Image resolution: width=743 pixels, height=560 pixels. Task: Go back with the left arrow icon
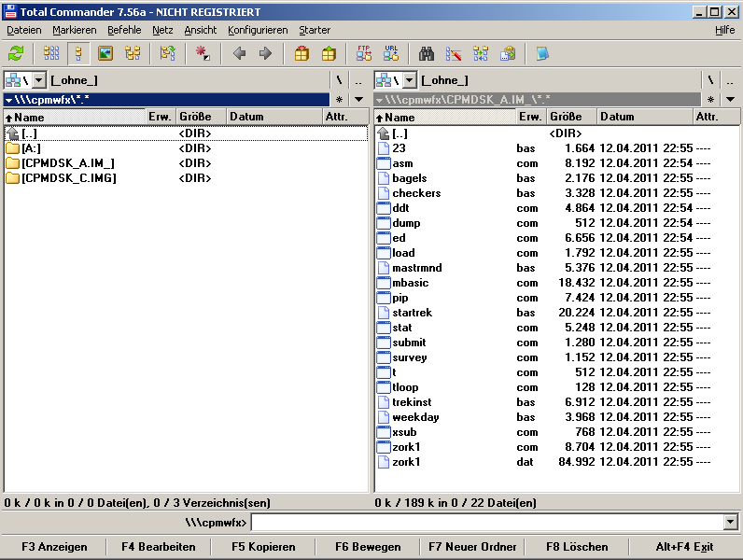click(x=239, y=53)
